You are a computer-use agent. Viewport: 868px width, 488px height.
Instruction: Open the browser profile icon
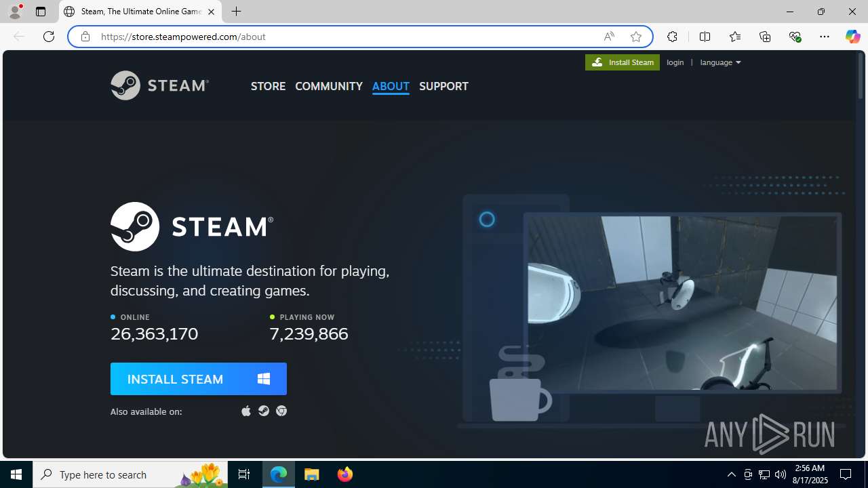(x=15, y=12)
